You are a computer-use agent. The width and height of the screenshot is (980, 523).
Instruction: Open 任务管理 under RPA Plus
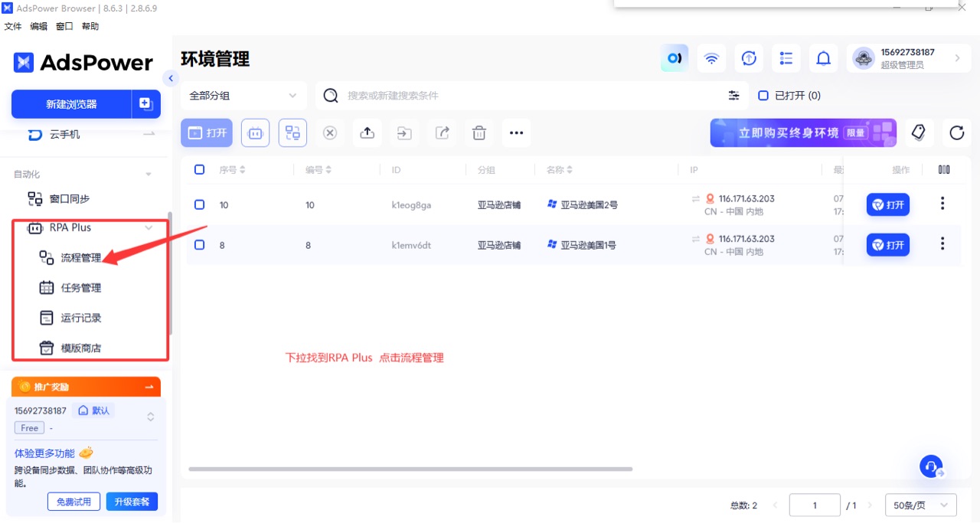(x=81, y=288)
